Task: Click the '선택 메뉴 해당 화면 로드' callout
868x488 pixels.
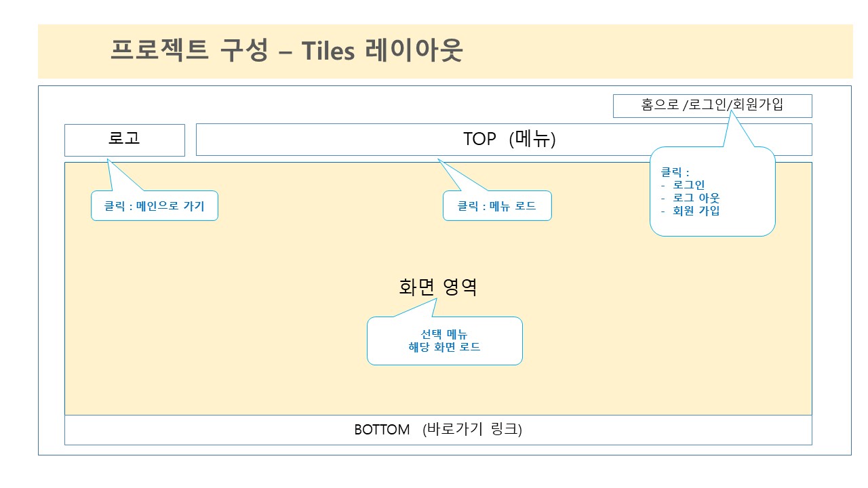Action: 445,340
